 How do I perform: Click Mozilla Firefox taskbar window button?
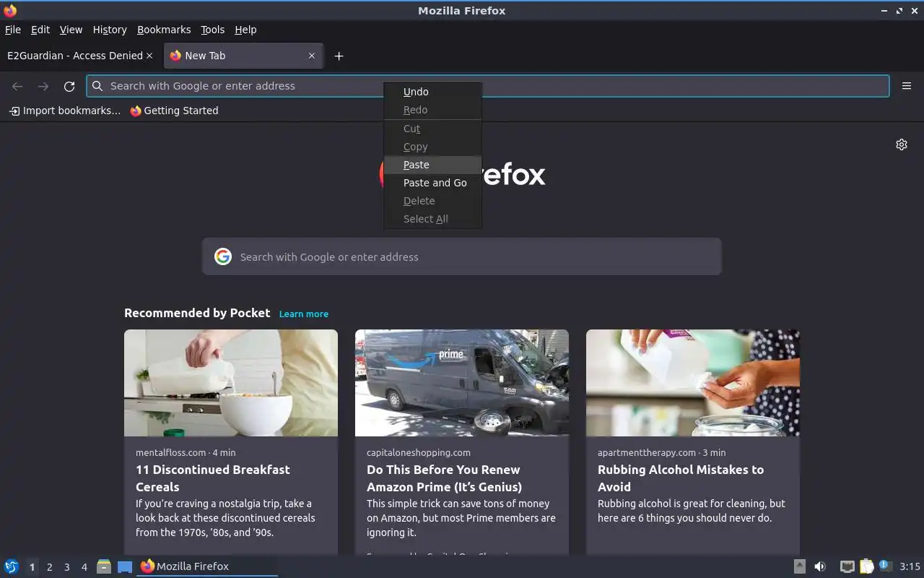(x=207, y=566)
